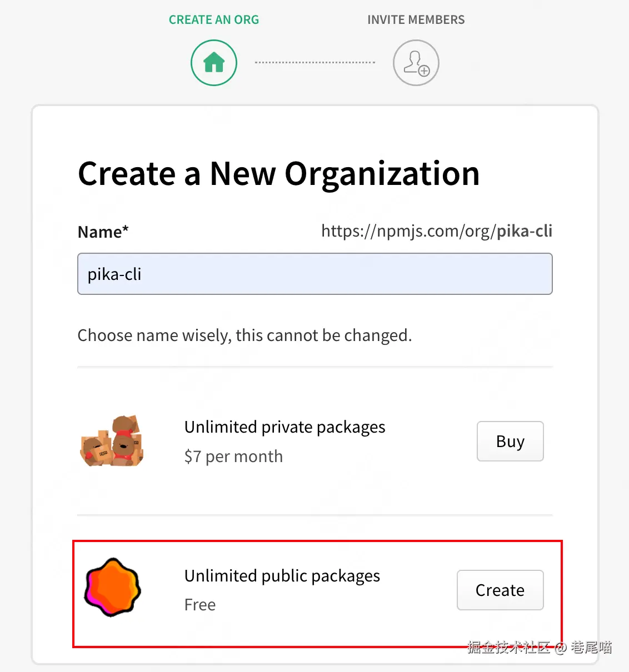This screenshot has height=672, width=629.
Task: Click the Buy button for private packages
Action: click(510, 441)
